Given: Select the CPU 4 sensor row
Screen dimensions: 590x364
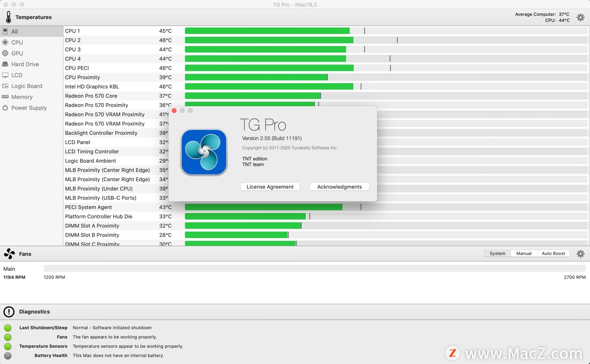Looking at the screenshot, I should coord(326,59).
